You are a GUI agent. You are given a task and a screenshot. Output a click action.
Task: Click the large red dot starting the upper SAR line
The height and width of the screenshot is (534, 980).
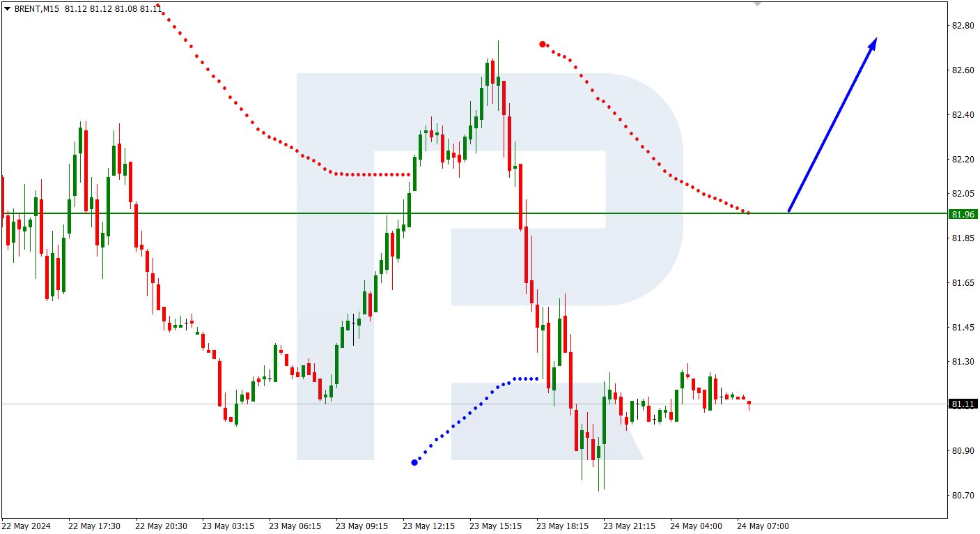[543, 44]
